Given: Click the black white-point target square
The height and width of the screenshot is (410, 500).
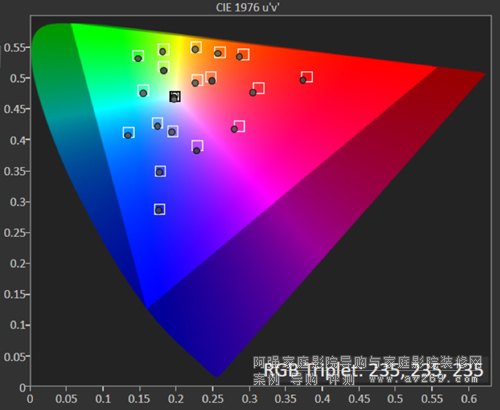Looking at the screenshot, I should [x=175, y=96].
